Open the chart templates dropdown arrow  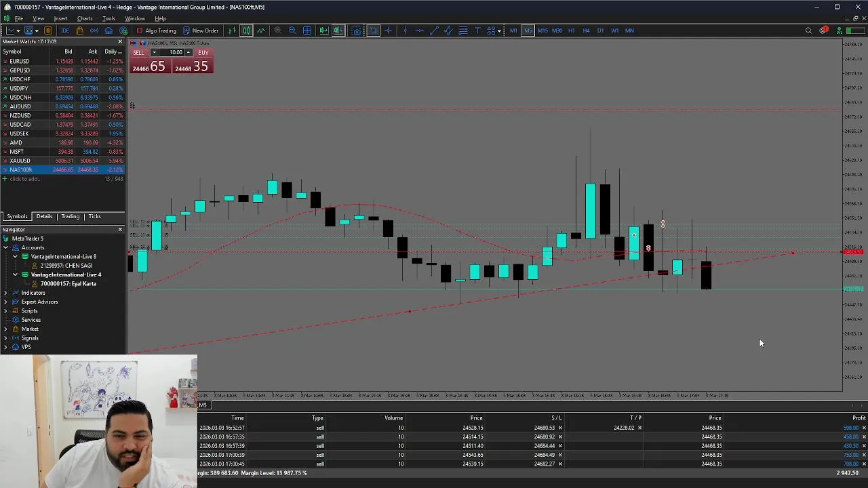pyautogui.click(x=36, y=30)
